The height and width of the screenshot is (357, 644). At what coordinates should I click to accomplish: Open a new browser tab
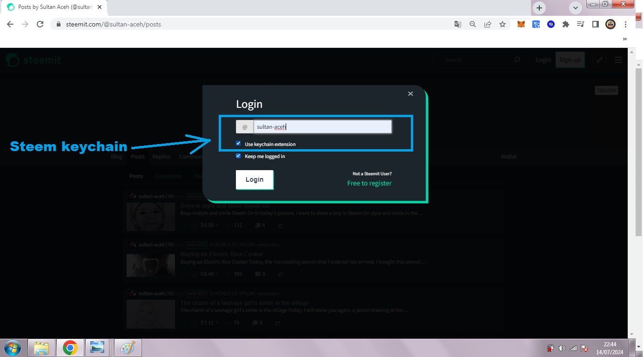click(x=539, y=8)
